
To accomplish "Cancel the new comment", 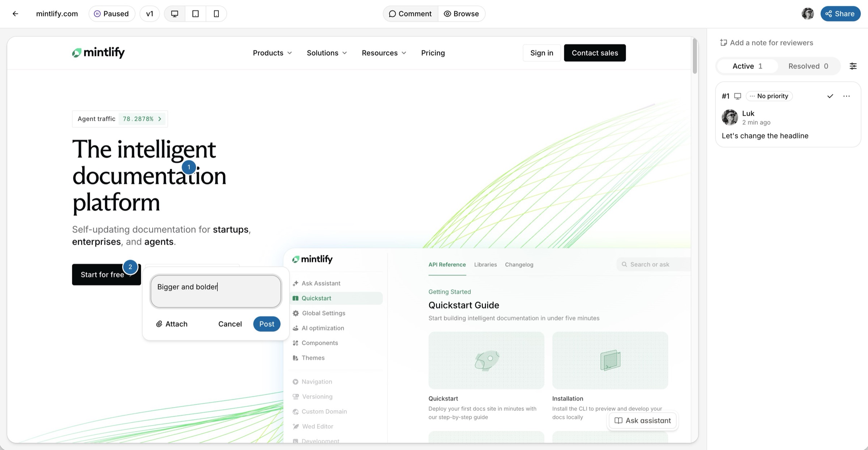I will click(x=230, y=324).
